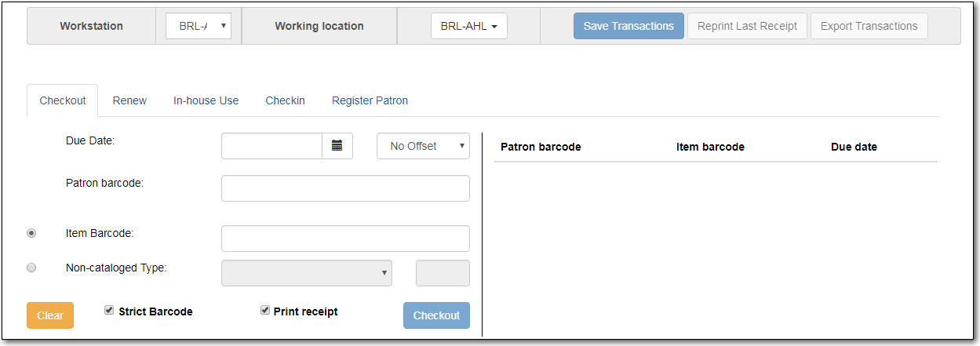Open the Due Date calendar picker icon

[337, 146]
